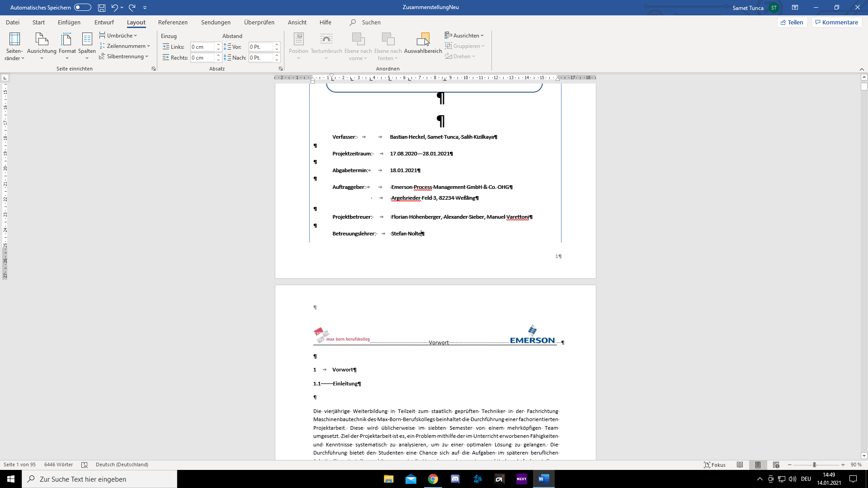The image size is (868, 488).
Task: Toggle the Fokus mode in status bar
Action: pyautogui.click(x=715, y=465)
